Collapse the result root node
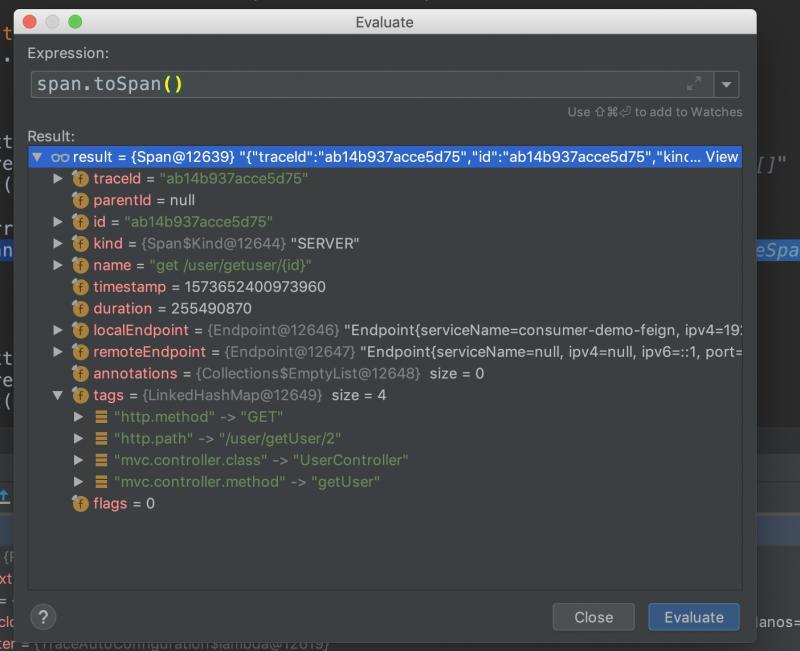The image size is (800, 651). [x=37, y=157]
